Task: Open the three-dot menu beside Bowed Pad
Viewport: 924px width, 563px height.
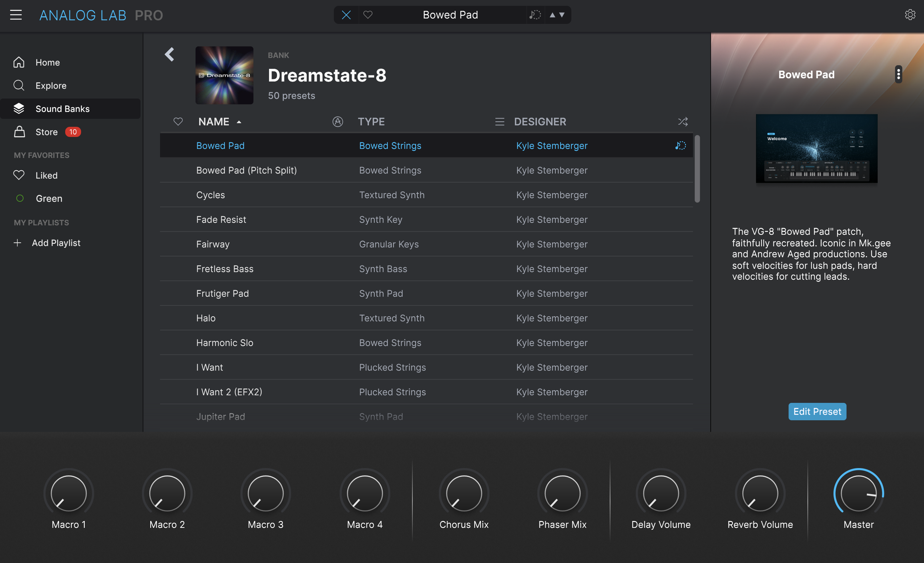Action: click(x=899, y=74)
